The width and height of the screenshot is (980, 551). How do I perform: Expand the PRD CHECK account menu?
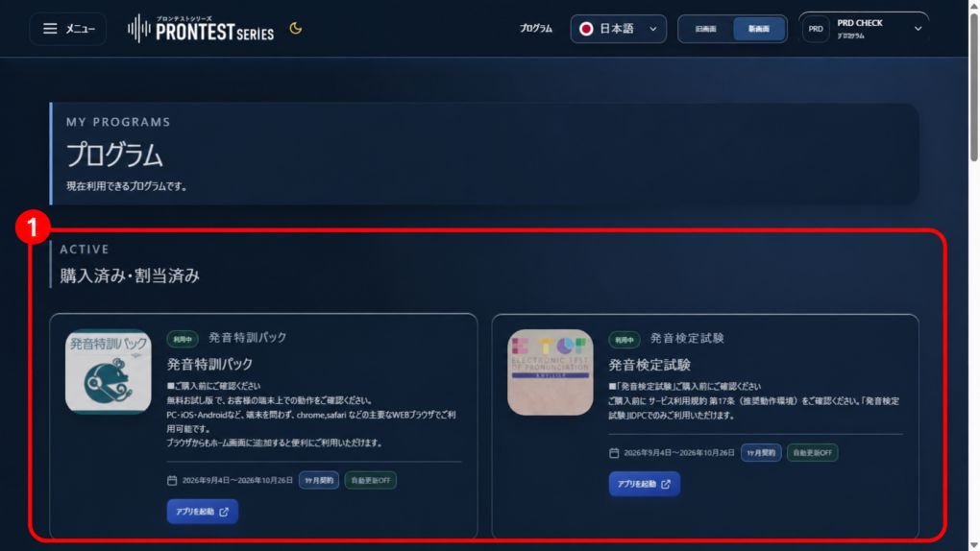tap(864, 29)
